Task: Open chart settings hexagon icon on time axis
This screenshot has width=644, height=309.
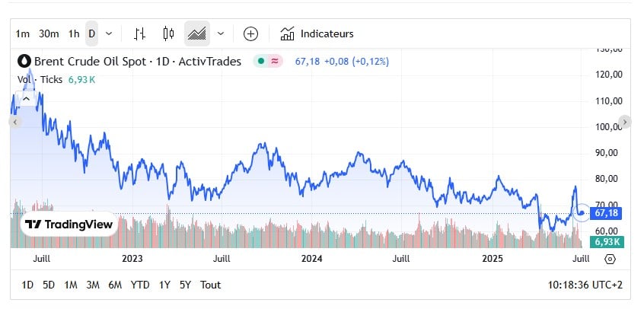Action: click(610, 259)
